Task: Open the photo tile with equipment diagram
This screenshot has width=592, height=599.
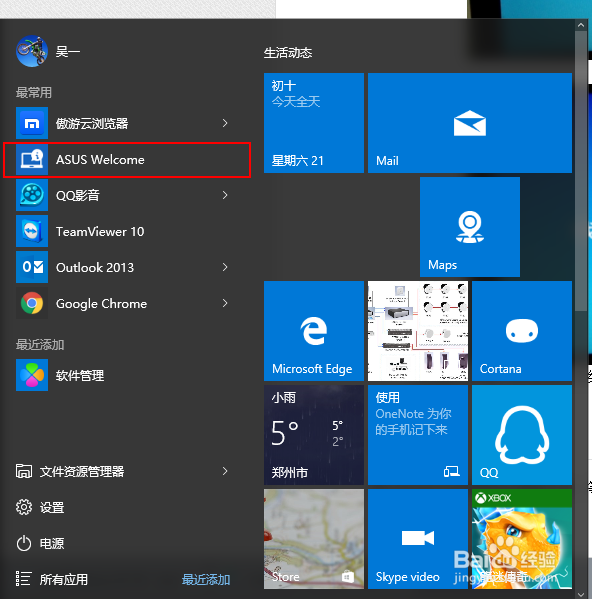Action: coord(418,331)
